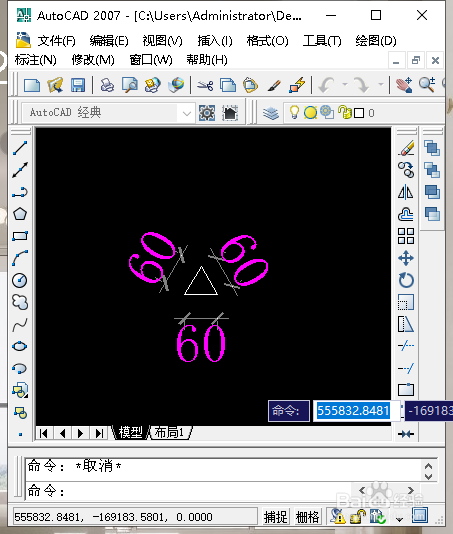Select the Offset modify tool
The image size is (453, 534).
pos(406,214)
